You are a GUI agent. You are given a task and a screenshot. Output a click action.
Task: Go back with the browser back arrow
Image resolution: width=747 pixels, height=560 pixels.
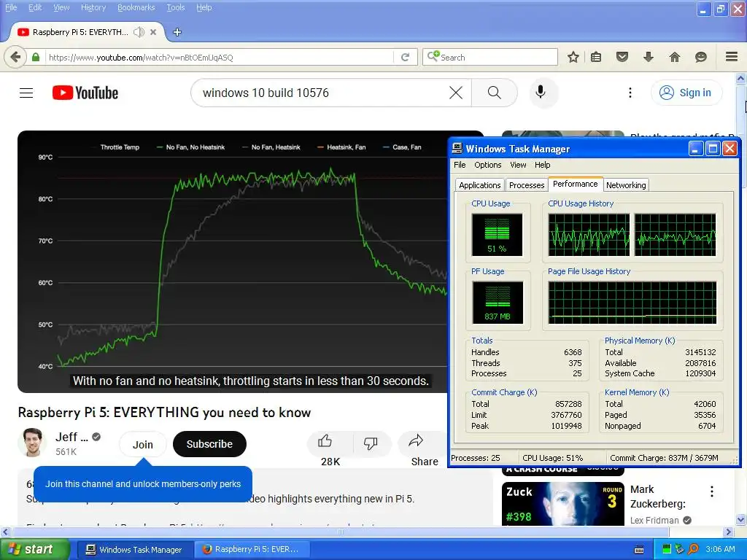tap(15, 57)
